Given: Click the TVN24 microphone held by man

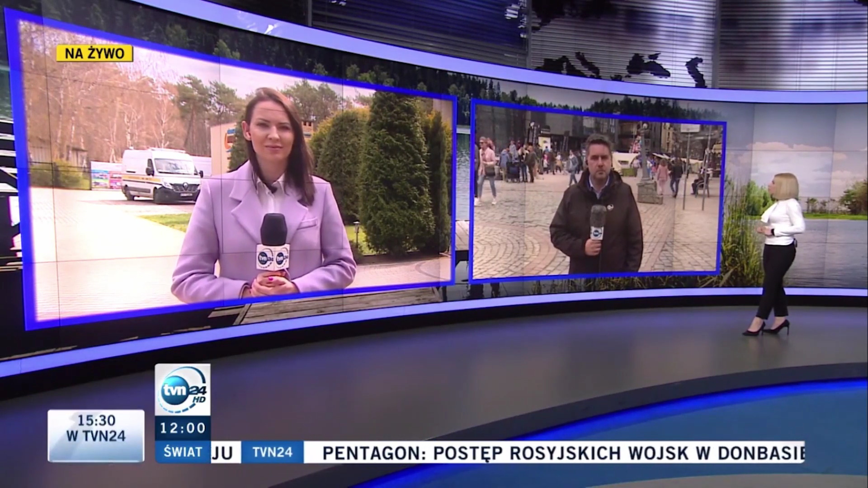Looking at the screenshot, I should point(597,222).
